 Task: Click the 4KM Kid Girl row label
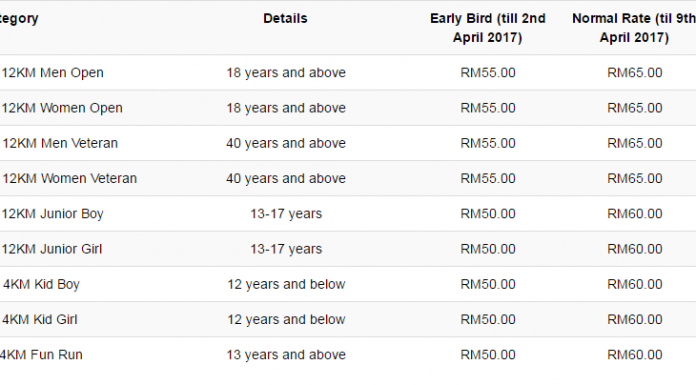pyautogui.click(x=40, y=319)
